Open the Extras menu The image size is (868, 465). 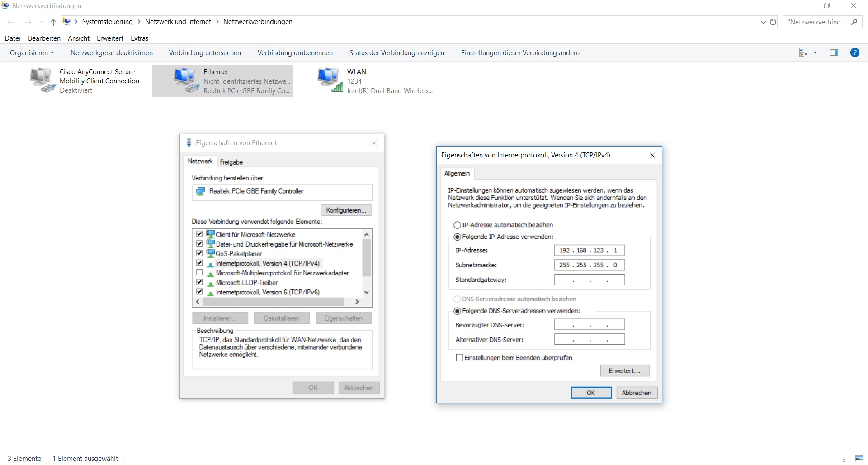pos(140,38)
